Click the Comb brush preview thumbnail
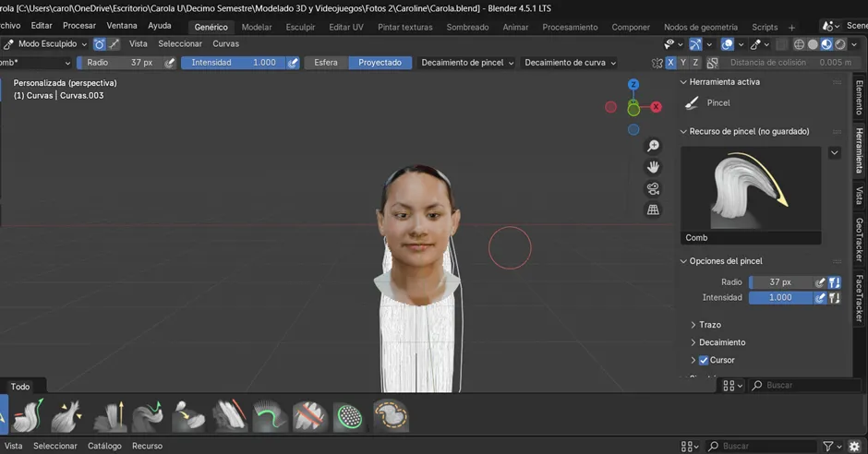 click(x=751, y=188)
